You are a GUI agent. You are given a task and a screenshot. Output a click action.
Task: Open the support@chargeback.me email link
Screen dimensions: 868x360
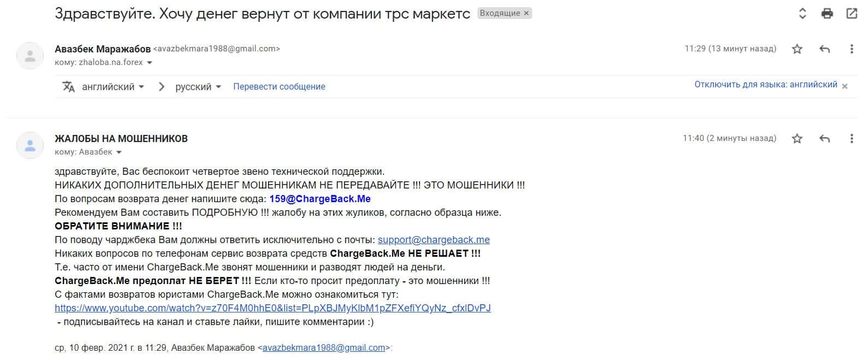pyautogui.click(x=433, y=240)
